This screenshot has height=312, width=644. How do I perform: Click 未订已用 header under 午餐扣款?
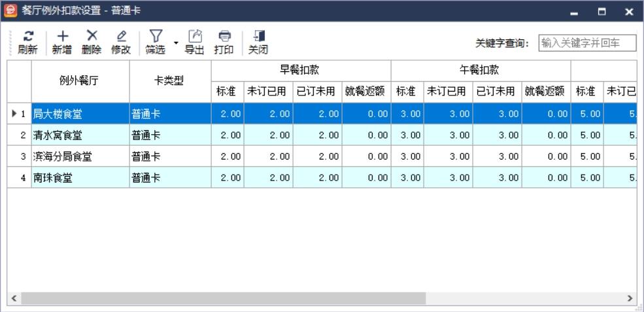tap(448, 92)
